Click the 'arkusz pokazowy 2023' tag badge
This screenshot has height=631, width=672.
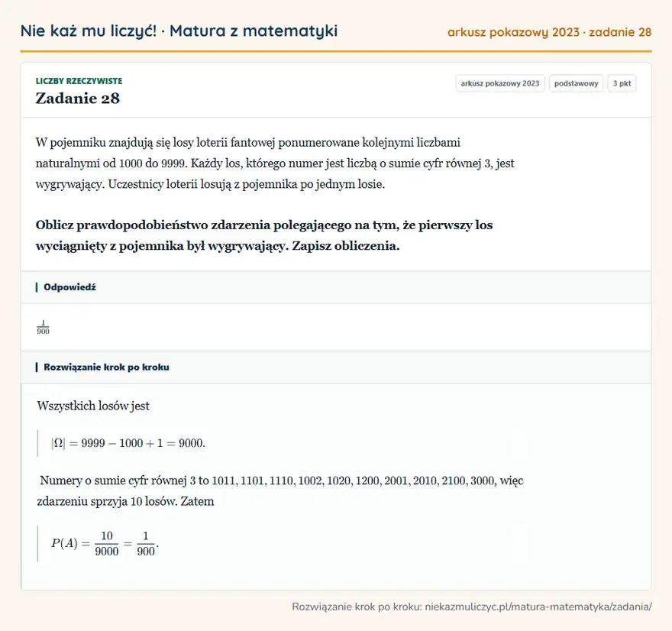[x=500, y=83]
